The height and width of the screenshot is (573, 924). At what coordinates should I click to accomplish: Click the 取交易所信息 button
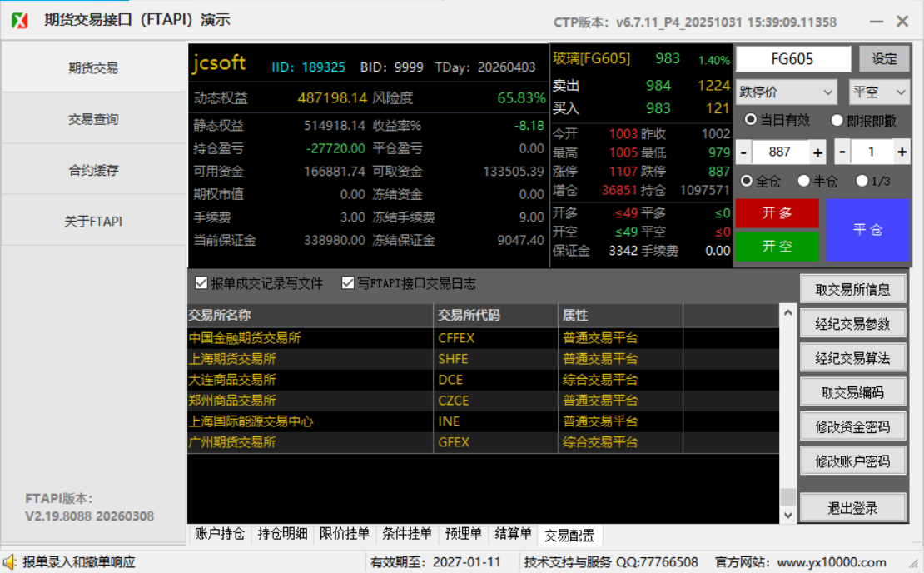852,290
